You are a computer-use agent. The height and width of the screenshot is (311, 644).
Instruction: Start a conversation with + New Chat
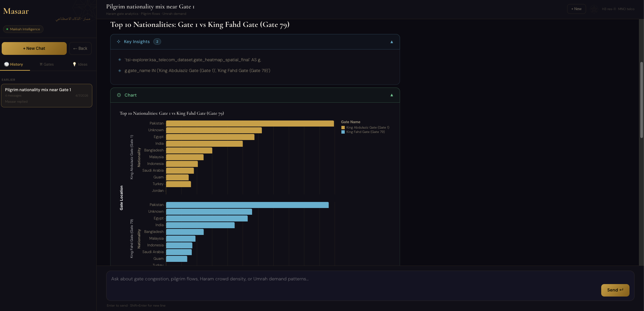tap(34, 48)
